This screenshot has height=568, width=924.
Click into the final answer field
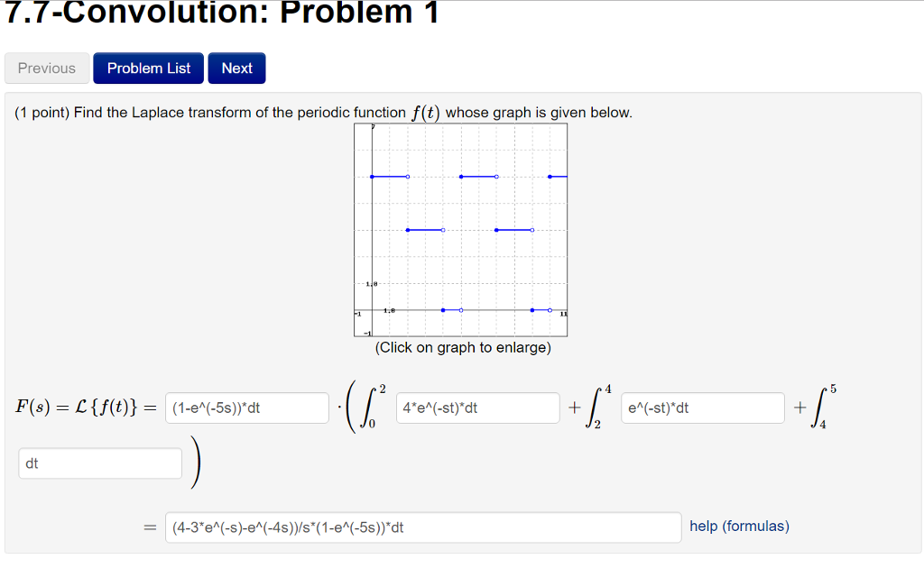[423, 527]
